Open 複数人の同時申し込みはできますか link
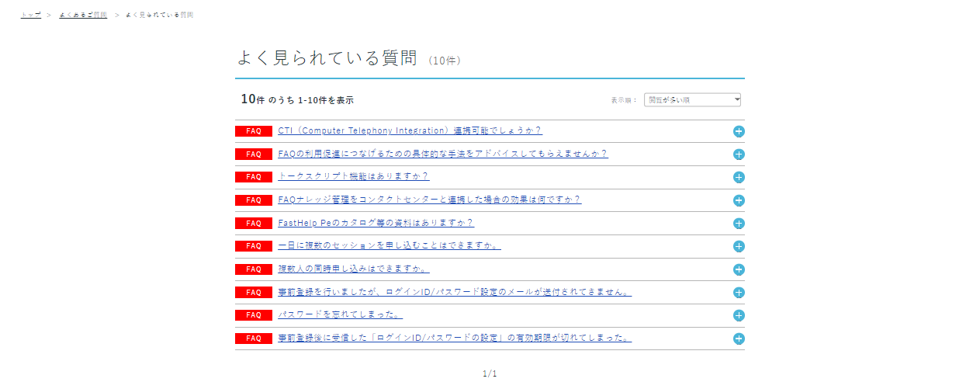This screenshot has height=389, width=980. pos(353,269)
